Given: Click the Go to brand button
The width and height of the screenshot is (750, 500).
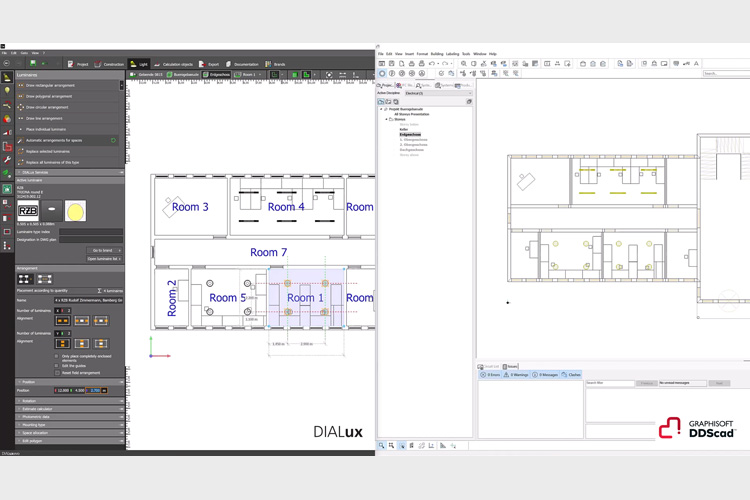Looking at the screenshot, I should [104, 250].
